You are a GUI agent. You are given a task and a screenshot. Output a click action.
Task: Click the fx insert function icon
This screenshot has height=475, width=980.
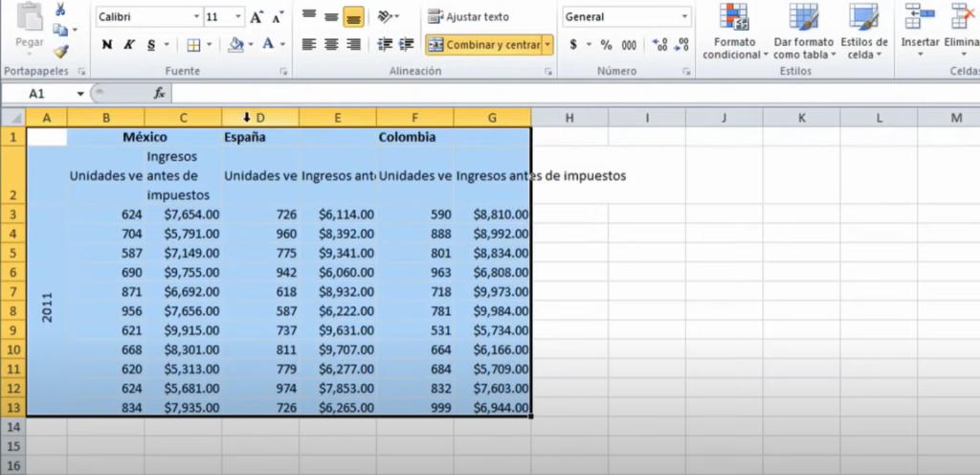coord(159,94)
